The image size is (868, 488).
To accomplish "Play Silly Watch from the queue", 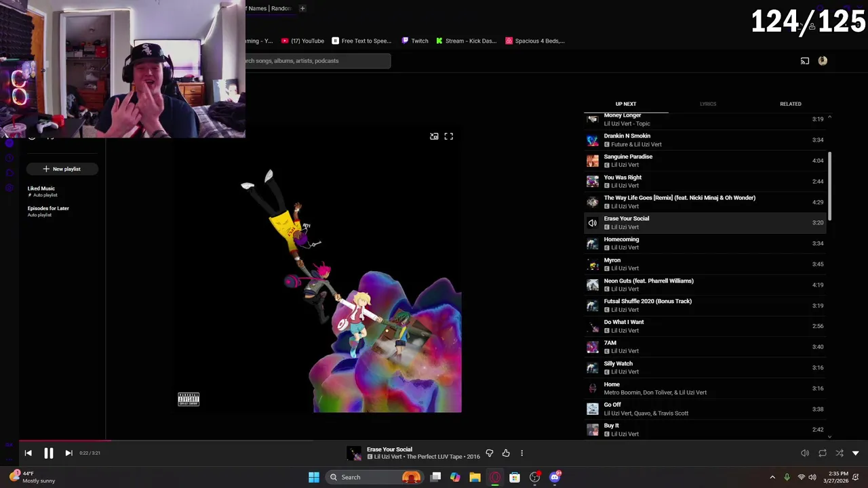I will click(705, 367).
